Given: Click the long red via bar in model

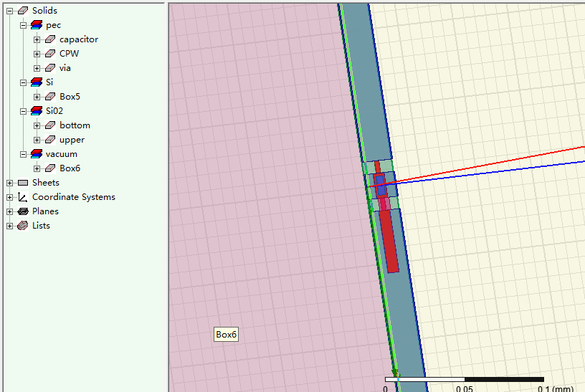Looking at the screenshot, I should tap(389, 241).
